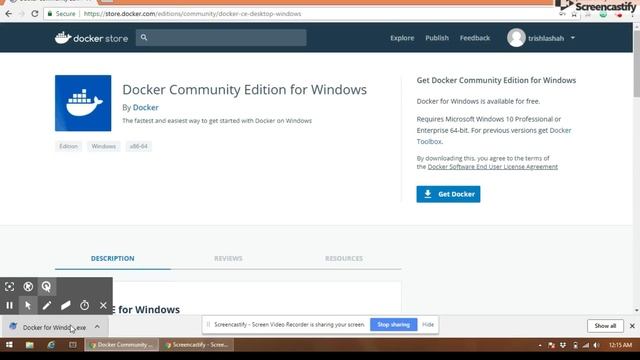Viewport: 640px width, 360px height.
Task: Click the Dropbox icon in the system tray
Action: pyautogui.click(x=563, y=345)
